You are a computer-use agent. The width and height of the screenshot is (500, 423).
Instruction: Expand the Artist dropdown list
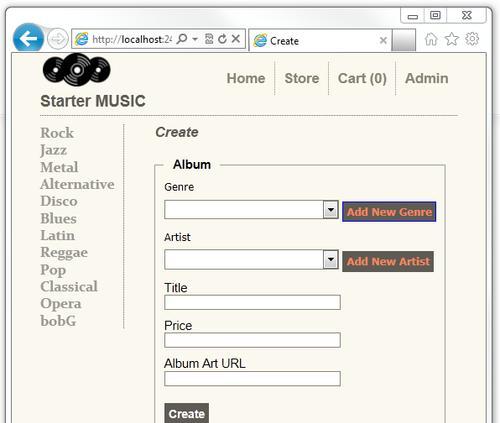pyautogui.click(x=331, y=259)
